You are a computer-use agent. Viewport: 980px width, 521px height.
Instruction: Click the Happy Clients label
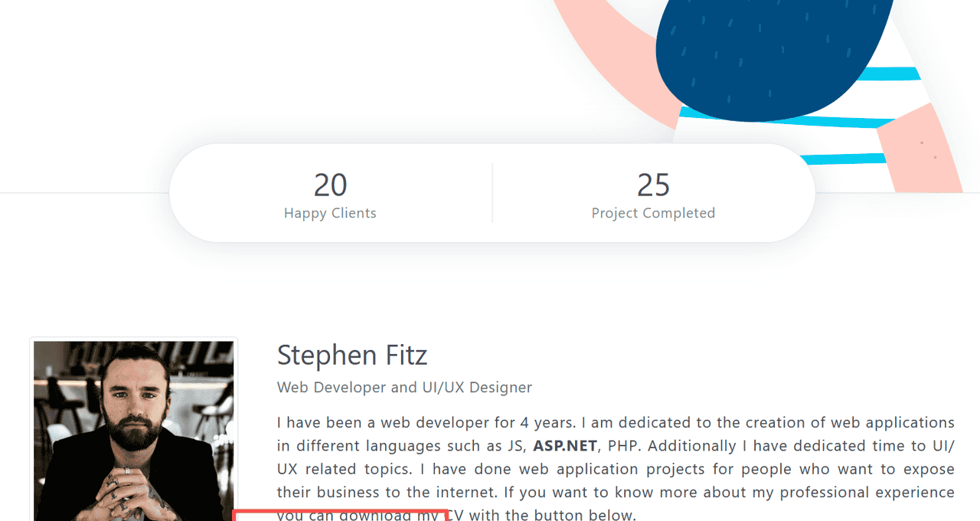tap(330, 213)
